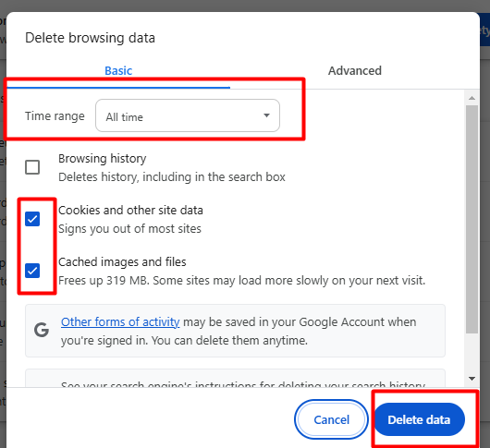Screen dimensions: 490x448
Task: Click the scrollbar up arrow
Action: (472, 98)
